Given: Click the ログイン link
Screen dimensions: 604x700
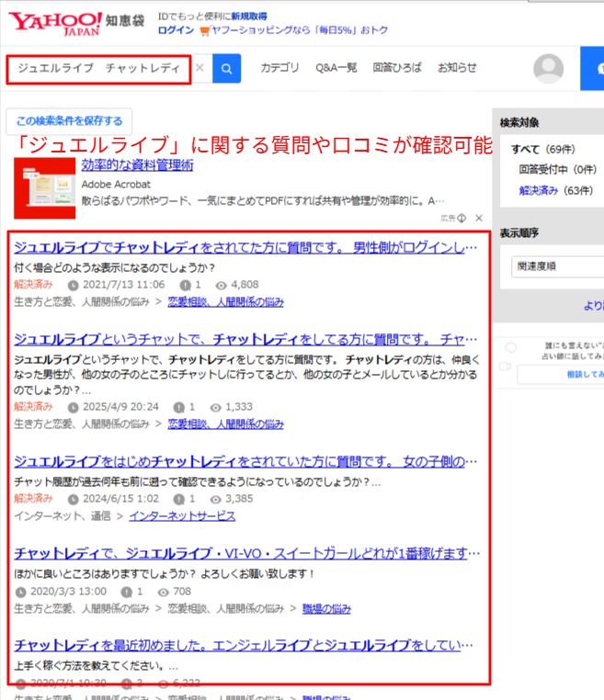Looking at the screenshot, I should [x=176, y=30].
